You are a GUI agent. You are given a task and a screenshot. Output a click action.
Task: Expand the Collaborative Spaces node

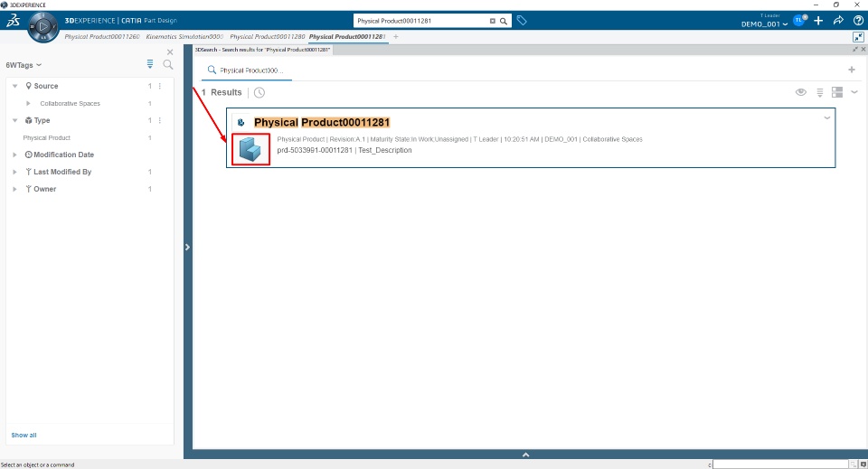click(x=28, y=103)
